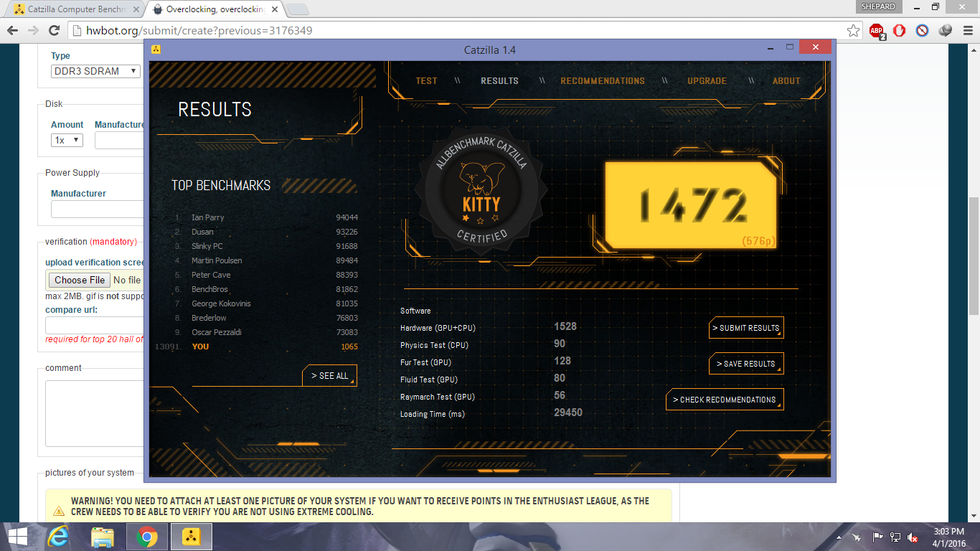The image size is (980, 551).
Task: Select the Martin Poulsen benchmark entry
Action: 265,260
